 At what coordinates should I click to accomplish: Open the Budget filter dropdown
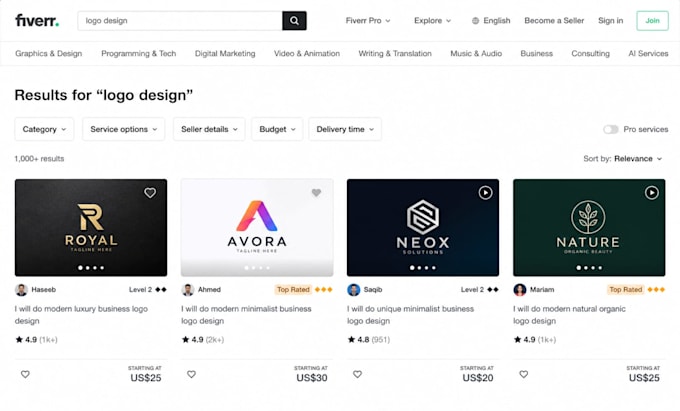[x=277, y=129]
